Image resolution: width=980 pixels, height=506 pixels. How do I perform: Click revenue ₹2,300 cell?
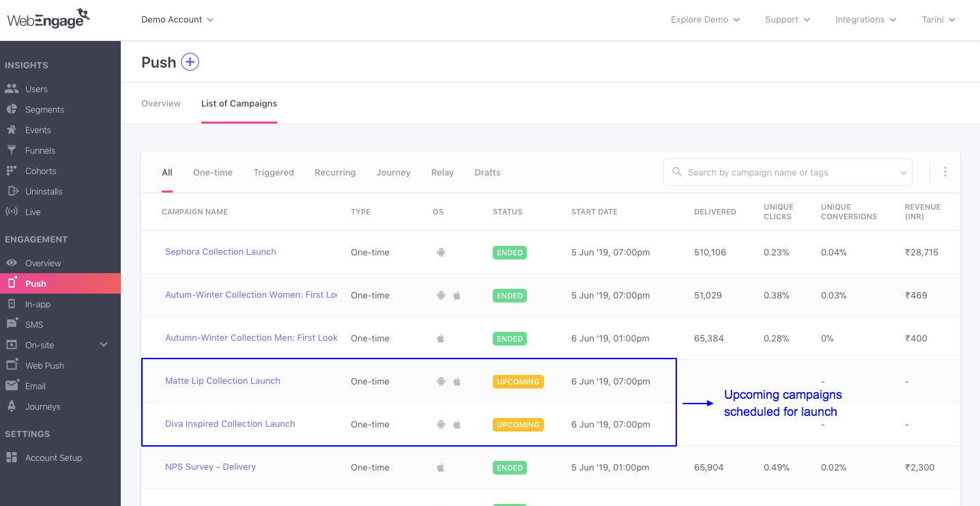point(920,468)
